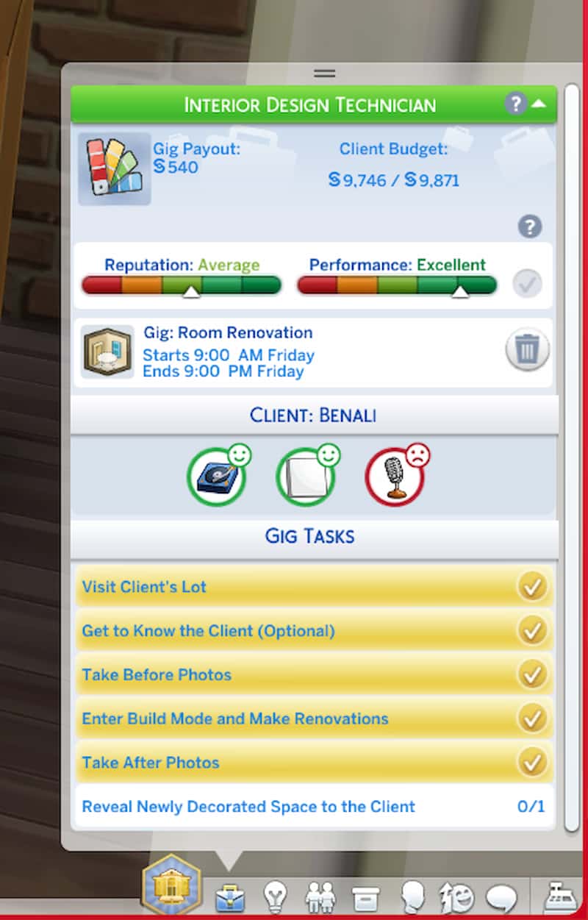Screen dimensions: 588x920
Task: Click the Visit Client's Lot checkmark
Action: click(x=531, y=587)
